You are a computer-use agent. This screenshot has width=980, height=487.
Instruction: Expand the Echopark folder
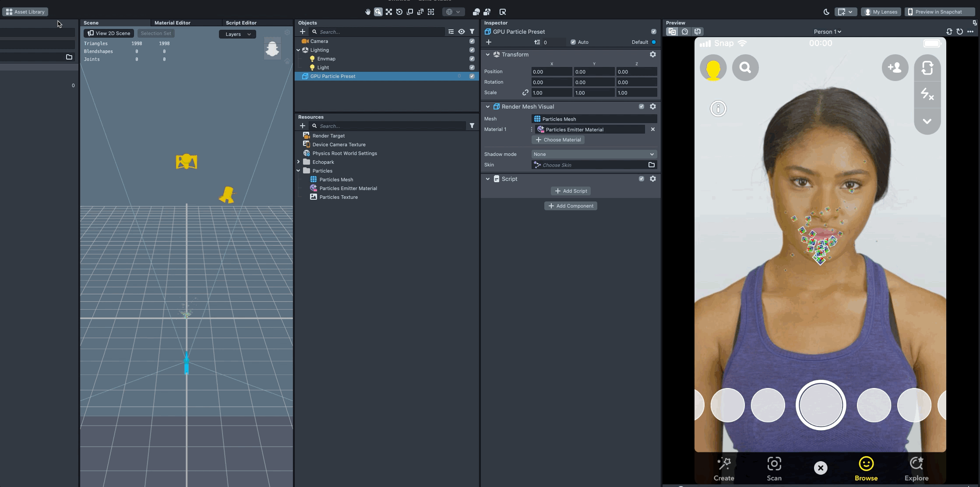299,162
